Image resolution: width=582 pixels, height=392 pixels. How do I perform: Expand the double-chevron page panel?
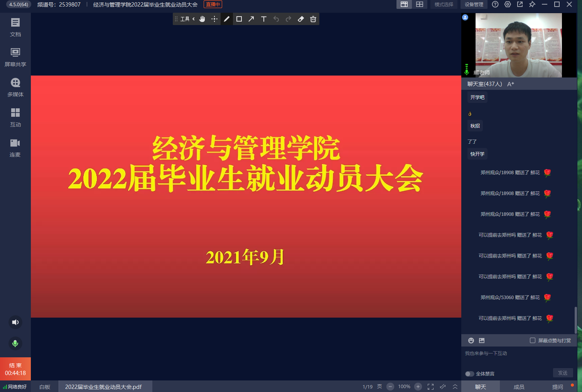point(455,387)
